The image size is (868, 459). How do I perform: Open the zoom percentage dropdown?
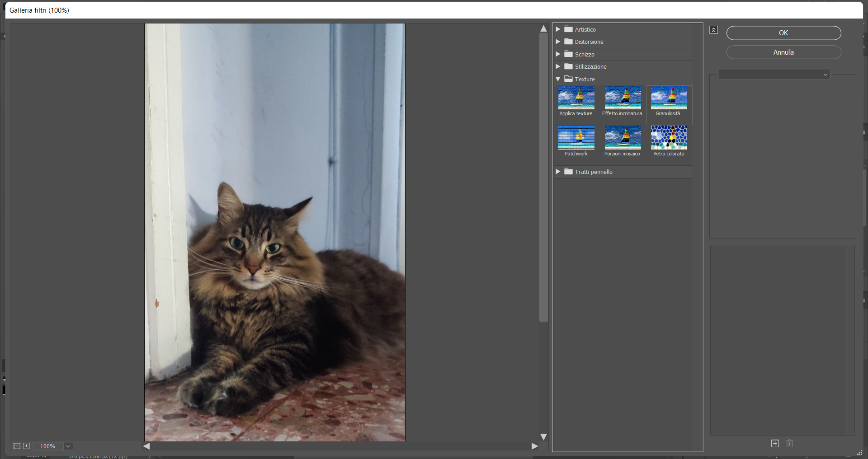[67, 446]
